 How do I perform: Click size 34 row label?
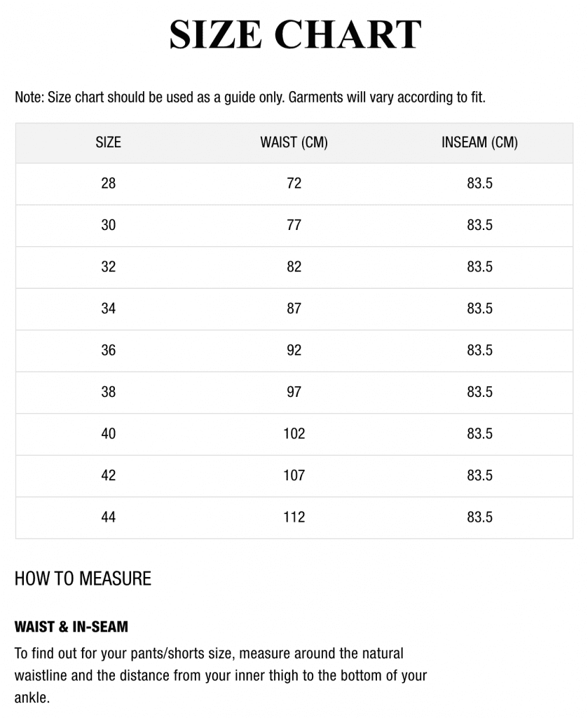109,309
